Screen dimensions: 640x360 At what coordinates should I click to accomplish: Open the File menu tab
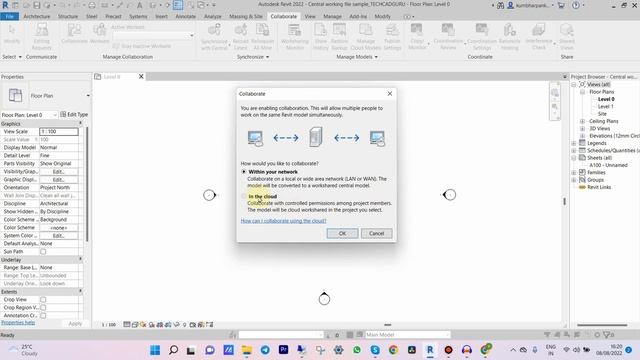point(9,16)
